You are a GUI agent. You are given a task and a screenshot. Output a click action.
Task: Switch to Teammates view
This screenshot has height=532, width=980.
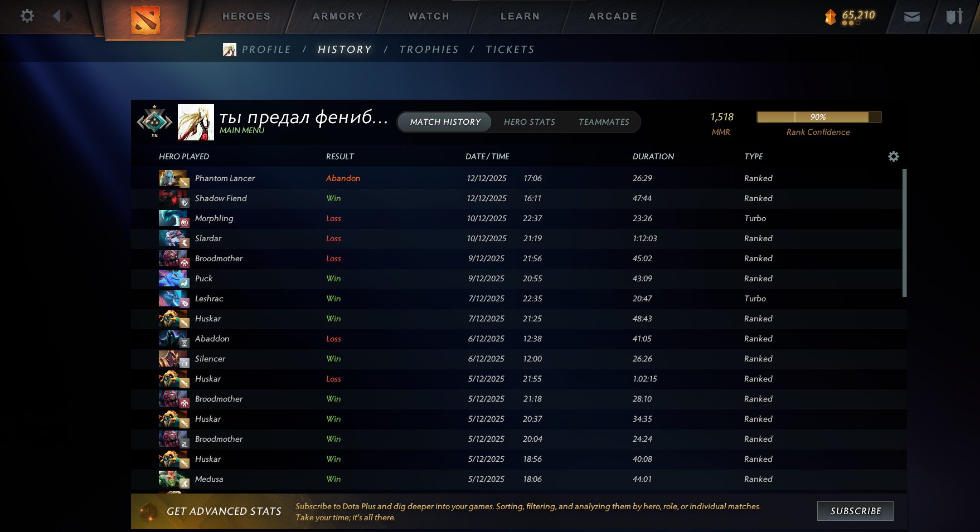tap(604, 122)
